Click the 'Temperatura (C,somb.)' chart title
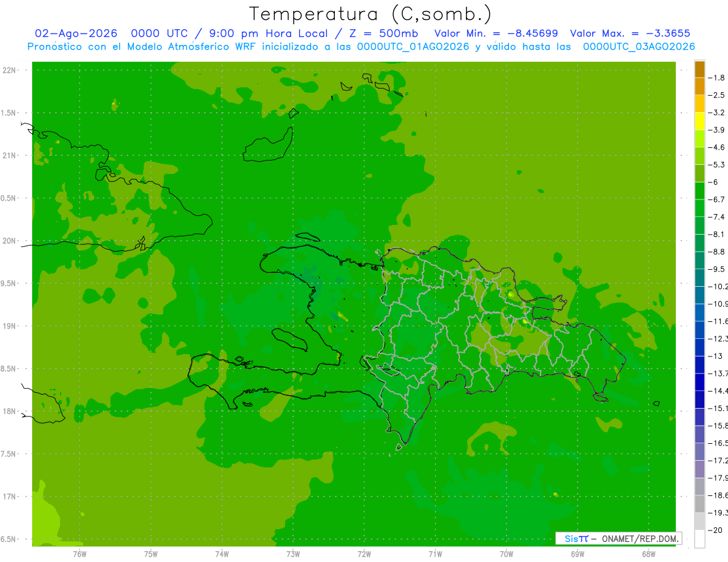Viewport: 728px width, 562px height. [x=371, y=14]
